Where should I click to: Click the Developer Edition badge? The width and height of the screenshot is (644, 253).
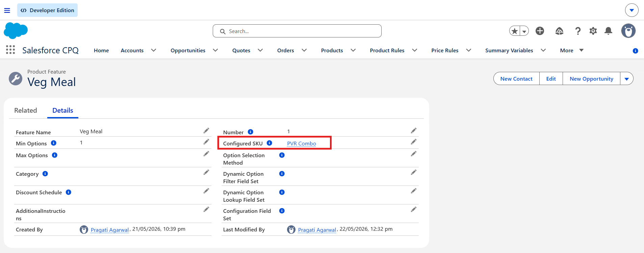tap(47, 10)
